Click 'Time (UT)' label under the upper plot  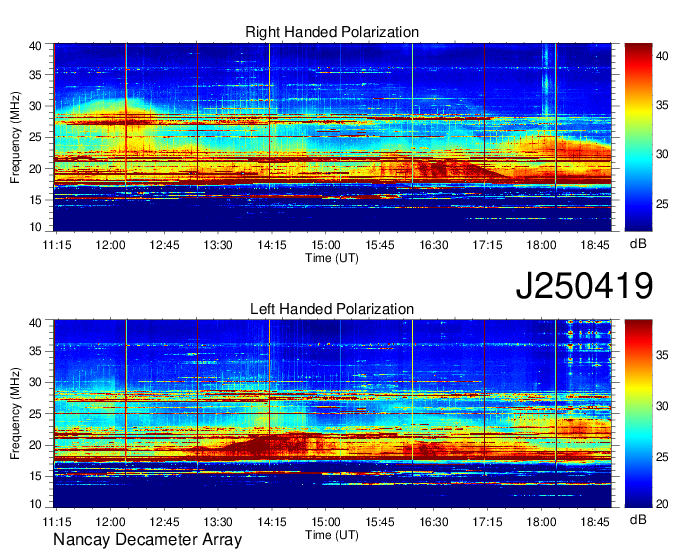pos(332,258)
